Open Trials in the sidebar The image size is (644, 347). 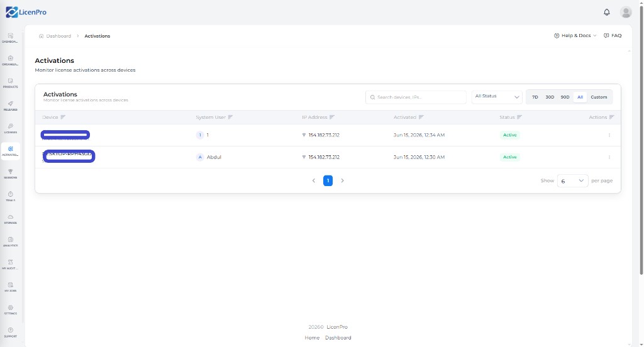click(x=10, y=196)
